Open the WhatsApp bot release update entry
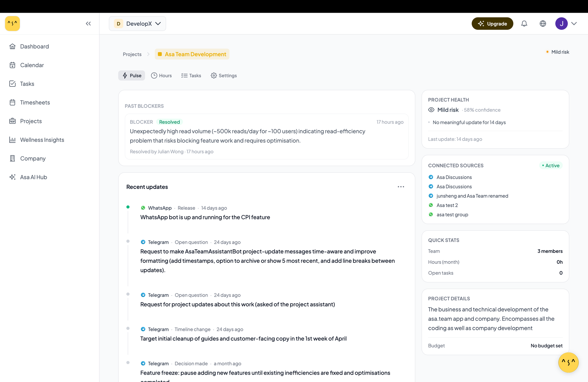The height and width of the screenshot is (382, 588). click(205, 217)
